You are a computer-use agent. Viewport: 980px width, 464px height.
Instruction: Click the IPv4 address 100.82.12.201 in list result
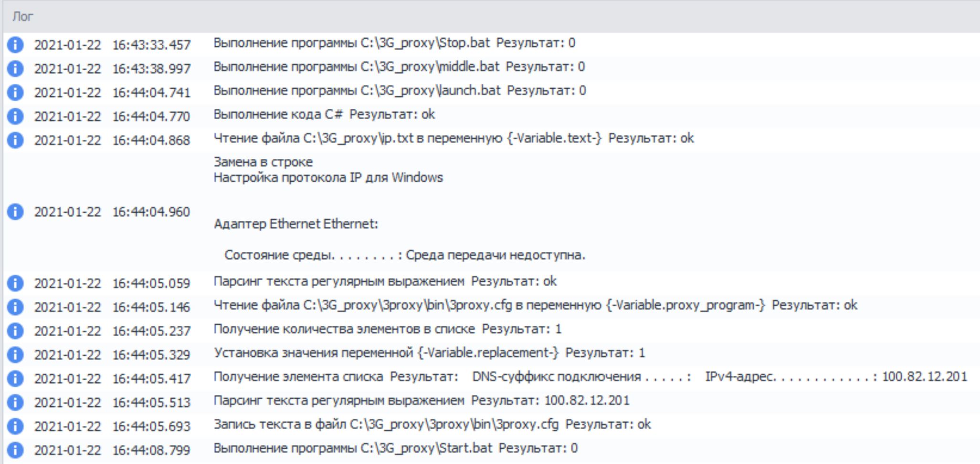pyautogui.click(x=924, y=377)
